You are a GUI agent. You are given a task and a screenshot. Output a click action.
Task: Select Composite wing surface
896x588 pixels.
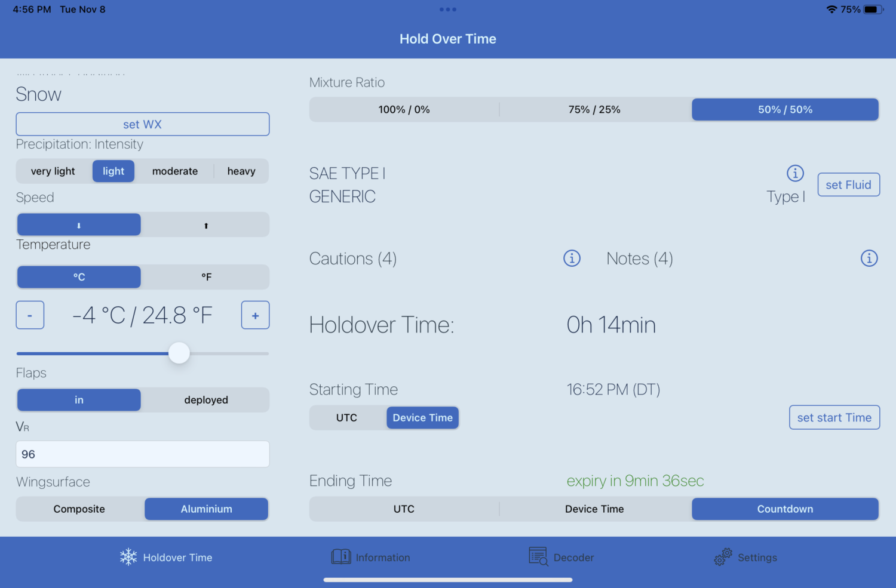pos(78,509)
